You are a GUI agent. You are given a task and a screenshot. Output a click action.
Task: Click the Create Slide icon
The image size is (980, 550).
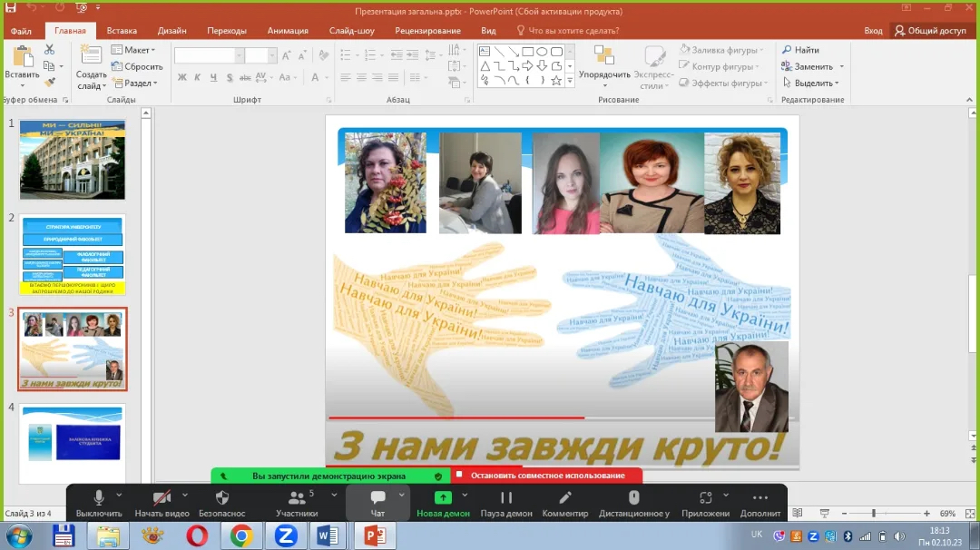coord(91,56)
